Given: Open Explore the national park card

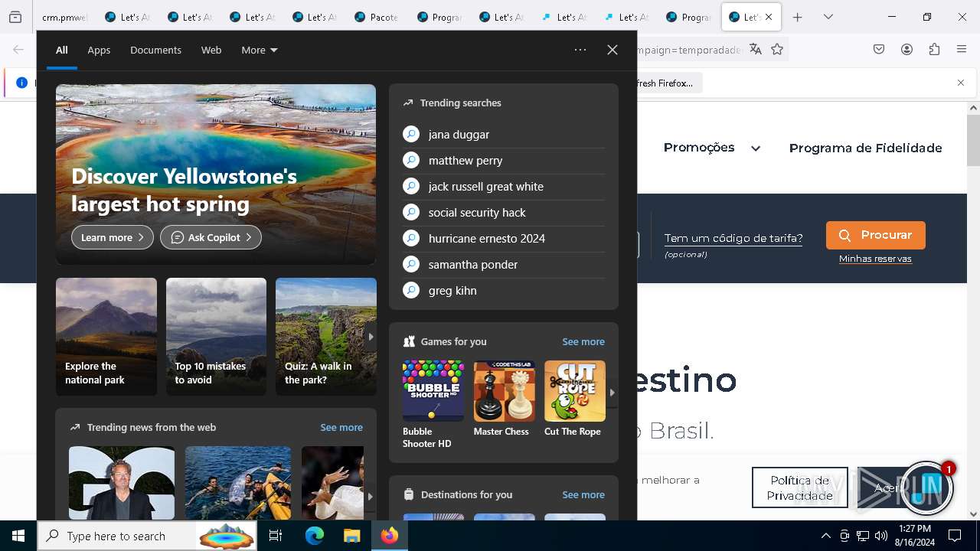Looking at the screenshot, I should tap(106, 337).
